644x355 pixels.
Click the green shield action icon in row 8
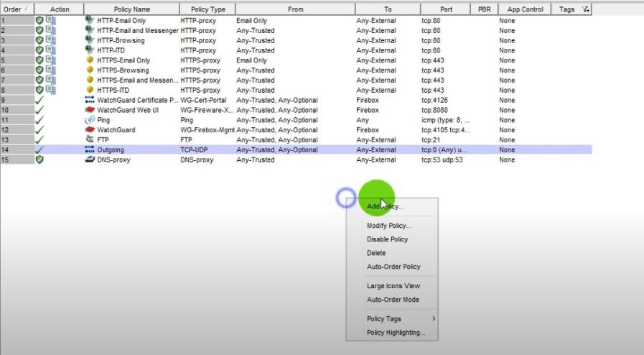[x=39, y=90]
